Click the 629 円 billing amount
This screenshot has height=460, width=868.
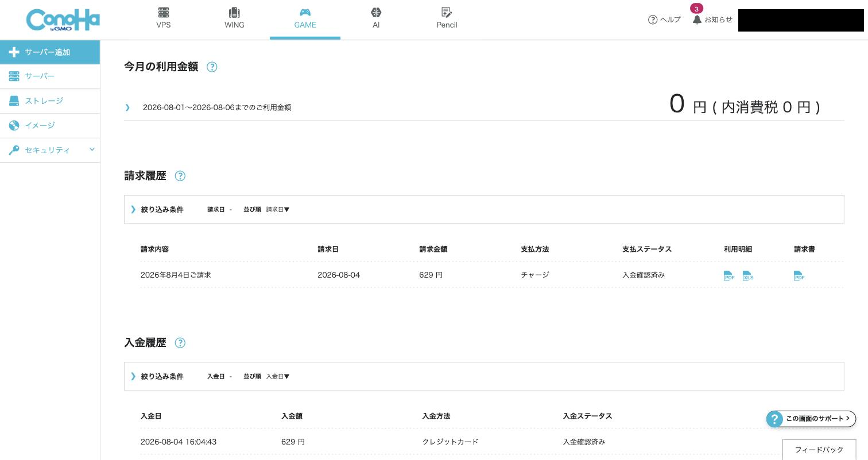(x=431, y=275)
